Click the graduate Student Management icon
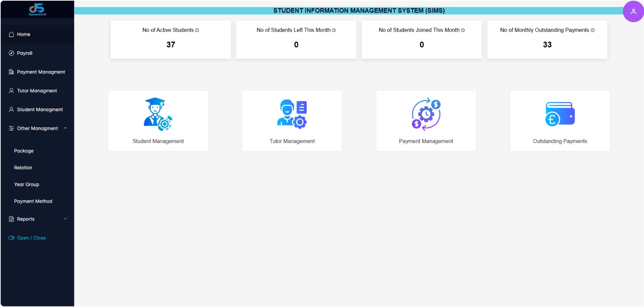This screenshot has width=644, height=307. [x=158, y=114]
